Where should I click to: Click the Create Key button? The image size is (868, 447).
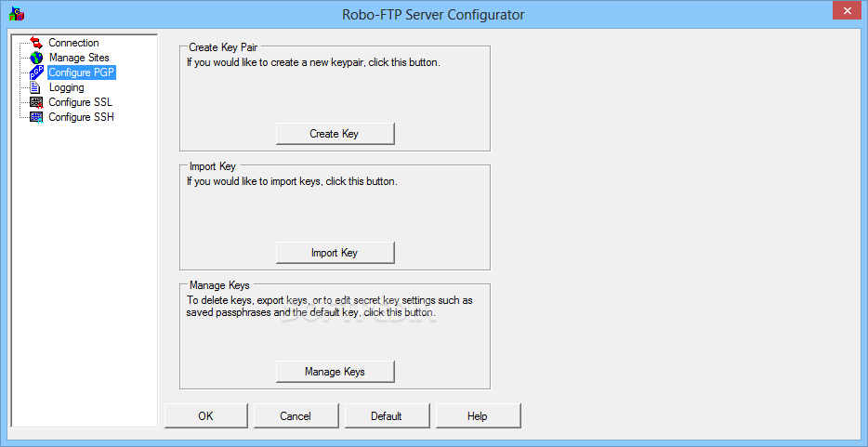(335, 134)
